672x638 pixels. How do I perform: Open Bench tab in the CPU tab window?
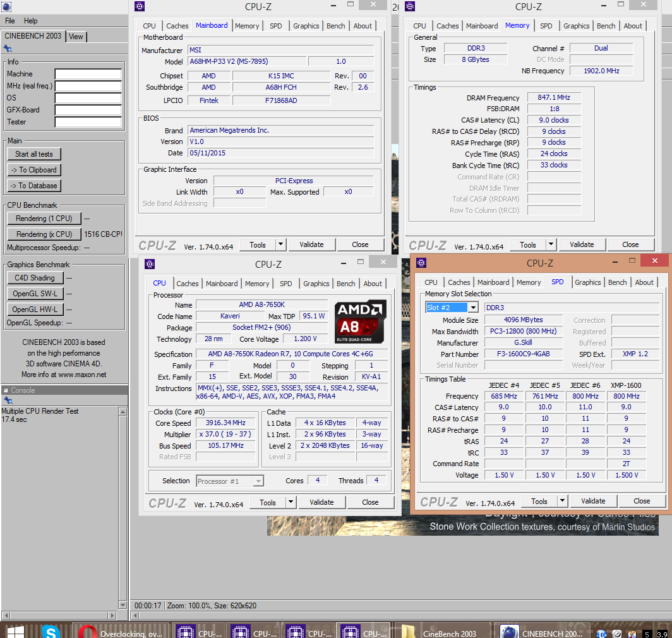point(346,284)
